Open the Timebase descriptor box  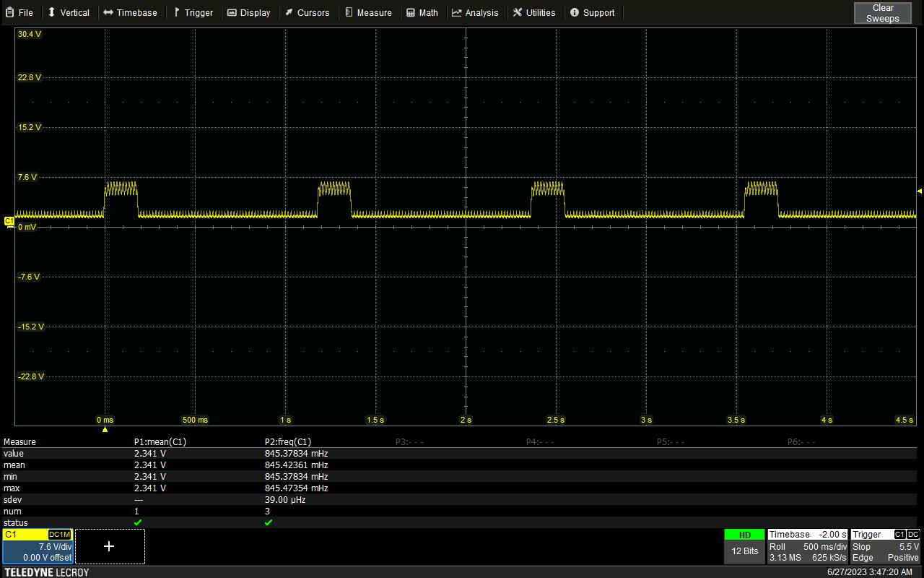[x=808, y=546]
